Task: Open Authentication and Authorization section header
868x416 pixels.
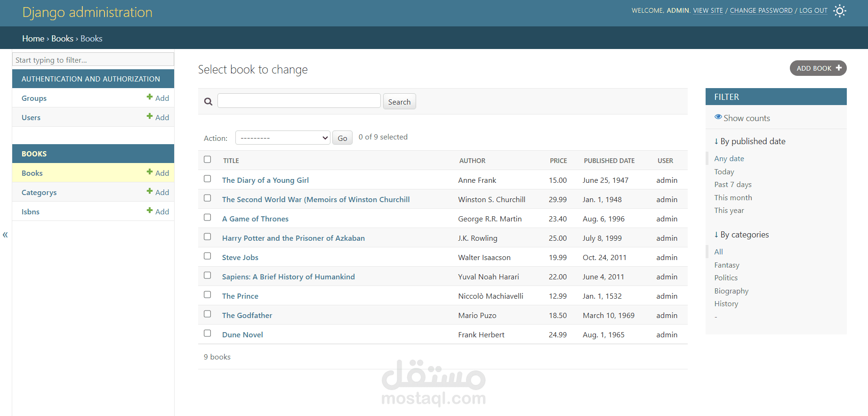Action: pyautogui.click(x=91, y=79)
